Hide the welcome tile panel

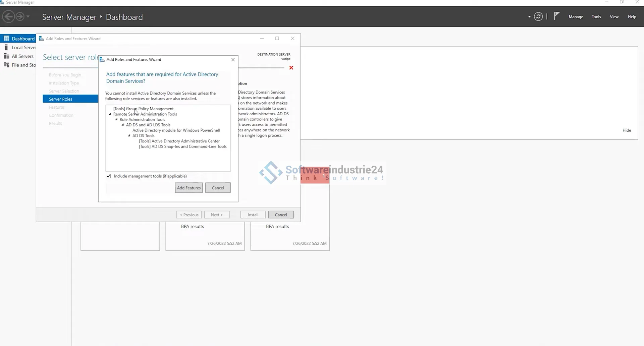pos(627,130)
